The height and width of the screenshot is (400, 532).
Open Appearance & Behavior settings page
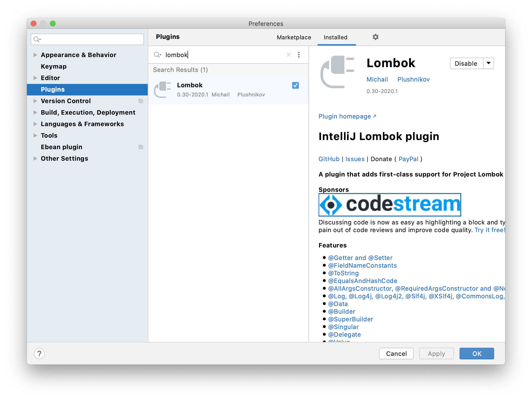tap(78, 55)
